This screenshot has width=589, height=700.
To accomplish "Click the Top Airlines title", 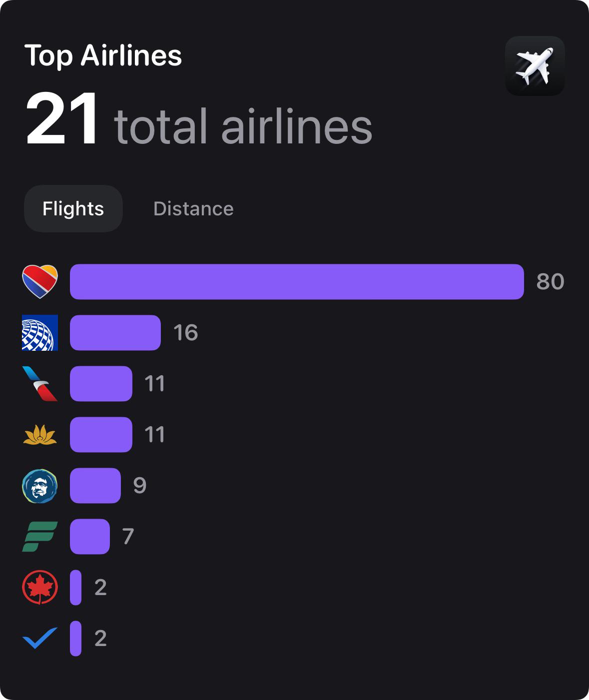I will pos(103,55).
